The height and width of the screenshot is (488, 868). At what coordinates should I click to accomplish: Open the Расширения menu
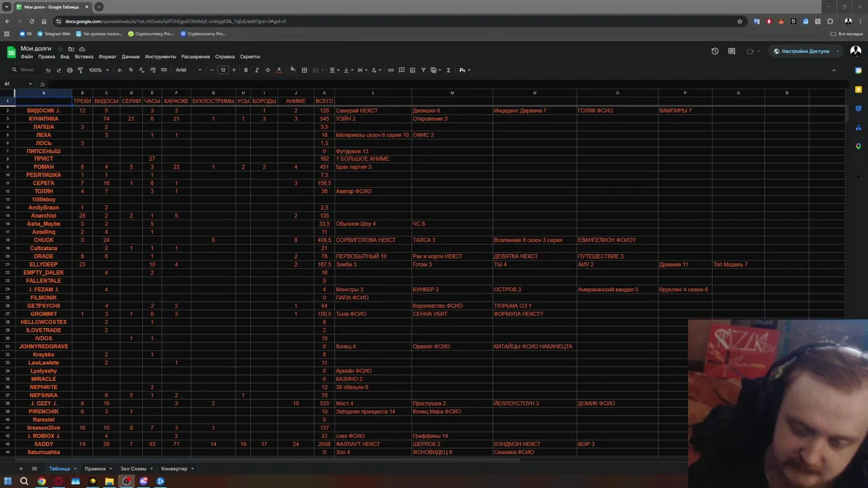pos(195,57)
